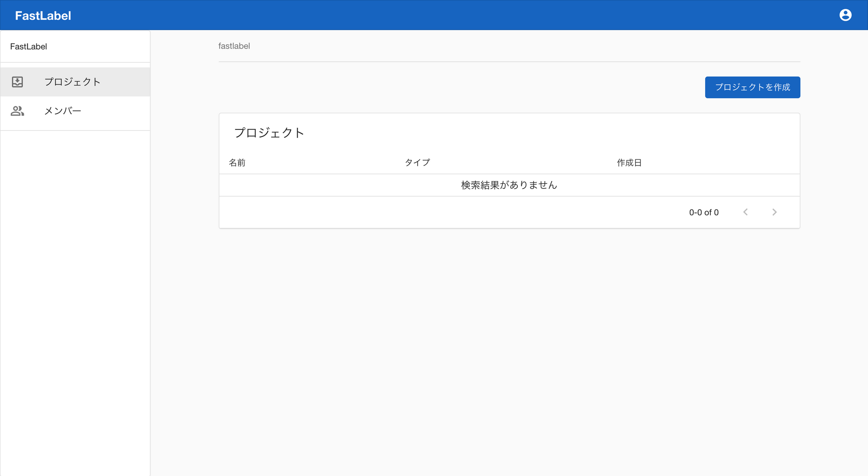Screen dimensions: 868x476
Task: Go to next page chevron
Action: [x=774, y=212]
